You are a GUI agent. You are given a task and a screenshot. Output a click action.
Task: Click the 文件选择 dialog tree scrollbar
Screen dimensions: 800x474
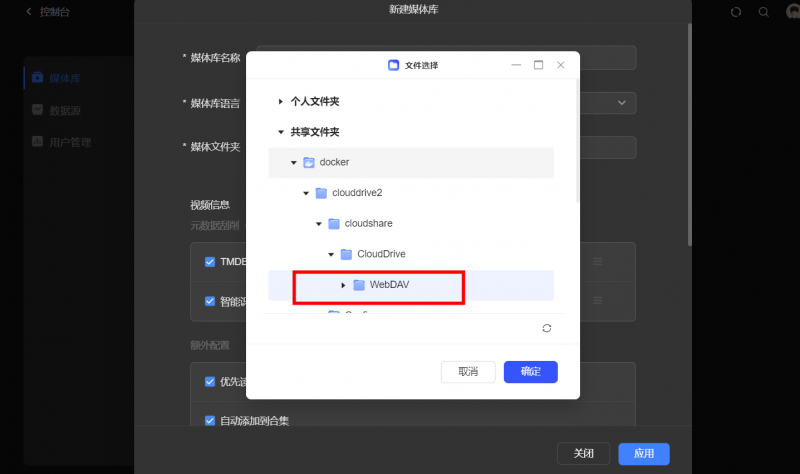[577, 141]
